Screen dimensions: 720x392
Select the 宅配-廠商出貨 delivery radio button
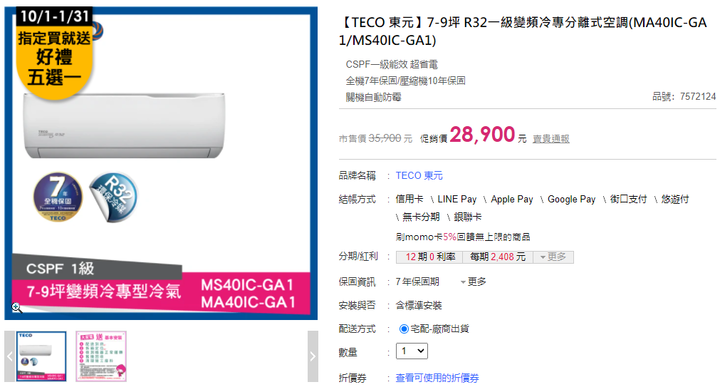tap(404, 329)
